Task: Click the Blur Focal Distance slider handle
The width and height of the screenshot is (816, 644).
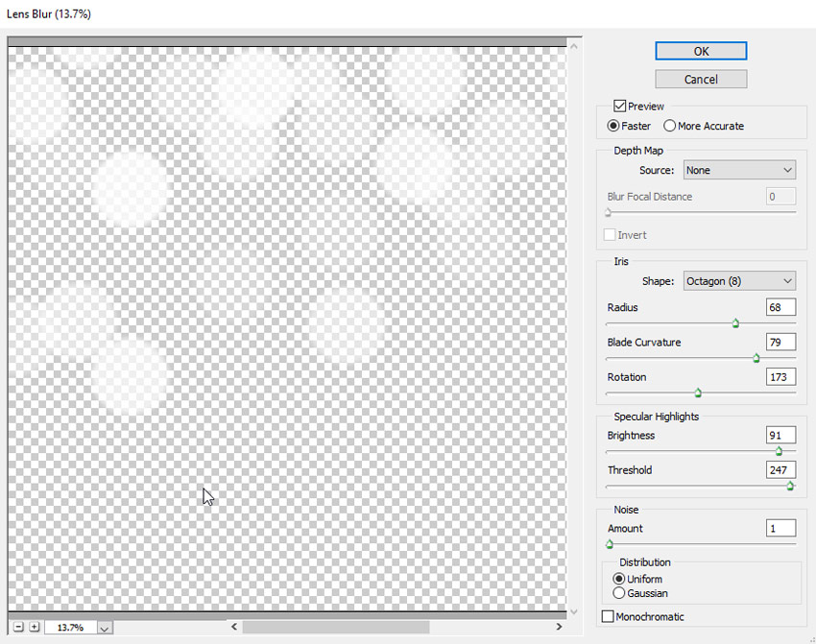Action: pyautogui.click(x=608, y=212)
